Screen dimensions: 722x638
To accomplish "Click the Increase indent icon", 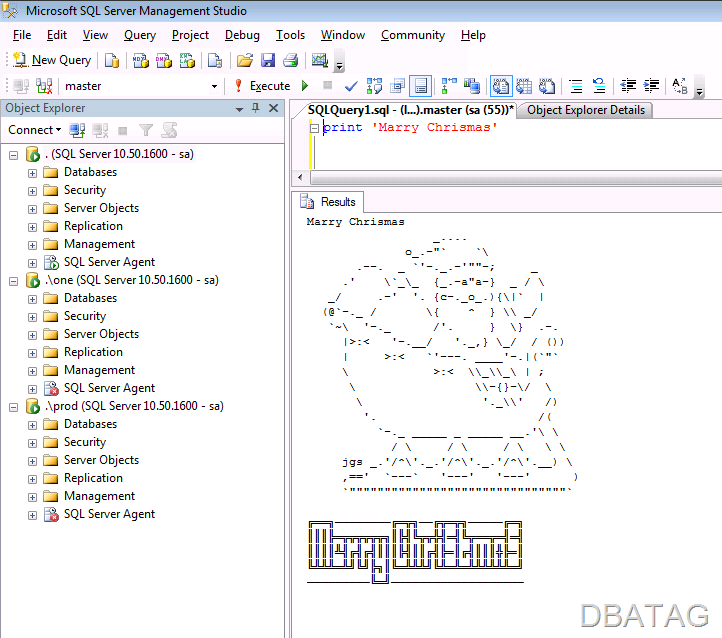I will (651, 86).
